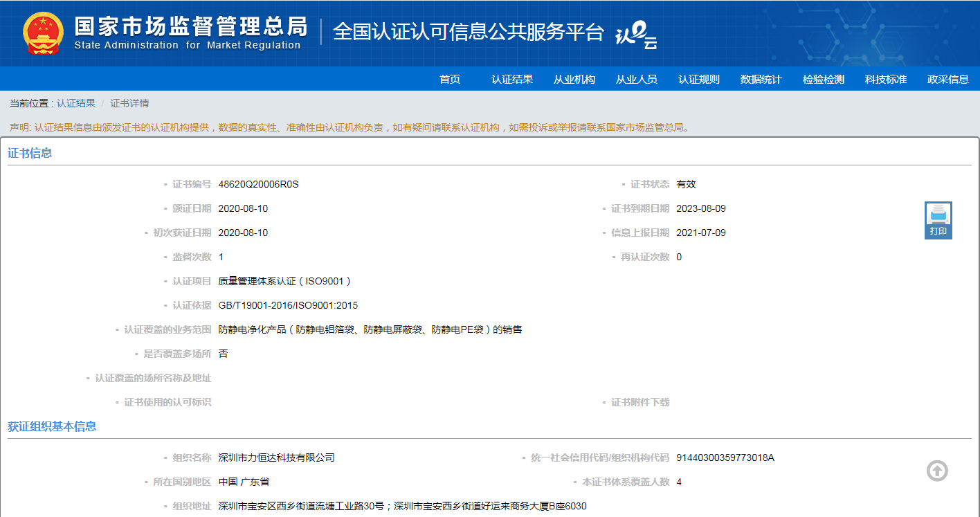Open the 科技标准 menu item

coord(886,79)
